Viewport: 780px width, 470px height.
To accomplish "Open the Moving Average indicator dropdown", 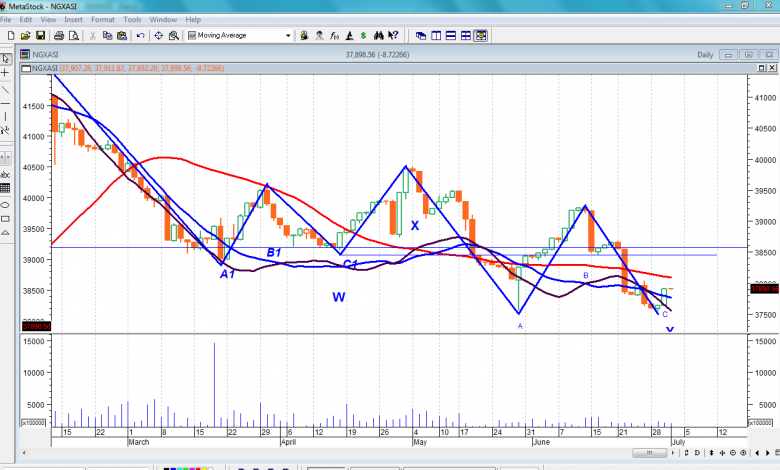I will pyautogui.click(x=288, y=35).
